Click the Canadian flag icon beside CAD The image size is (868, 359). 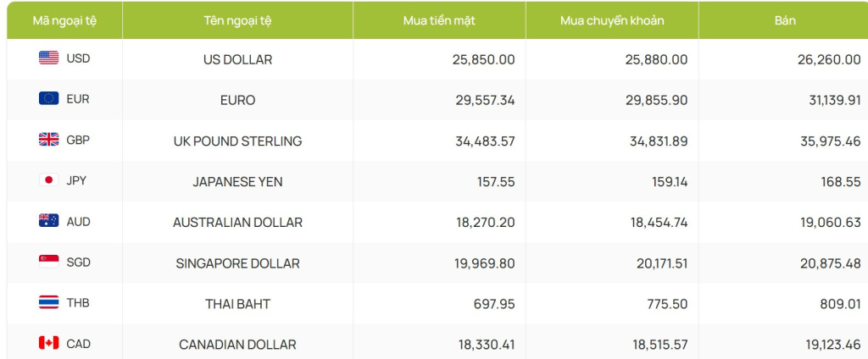click(x=48, y=344)
